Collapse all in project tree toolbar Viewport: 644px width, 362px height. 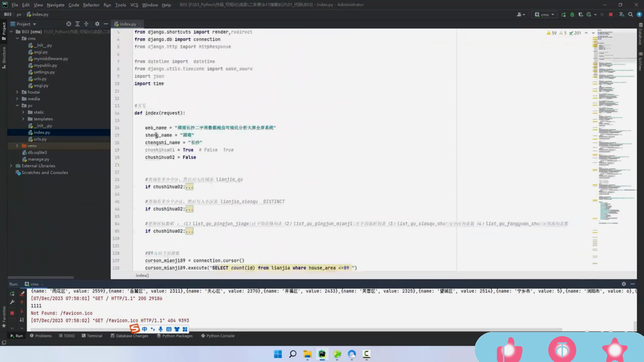pyautogui.click(x=86, y=24)
